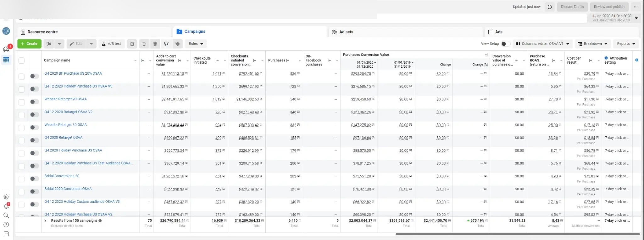
Task: Open account overview gauge icon in sidebar
Action: pyautogui.click(x=6, y=49)
